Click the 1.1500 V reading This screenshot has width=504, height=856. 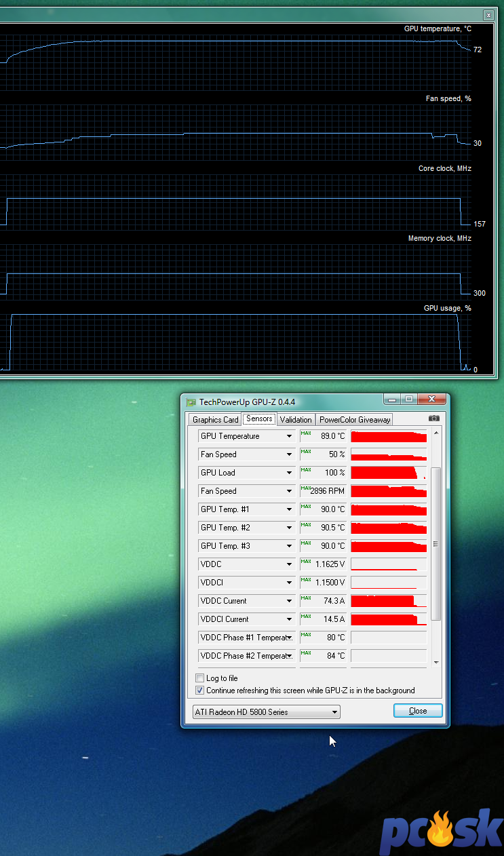(330, 583)
